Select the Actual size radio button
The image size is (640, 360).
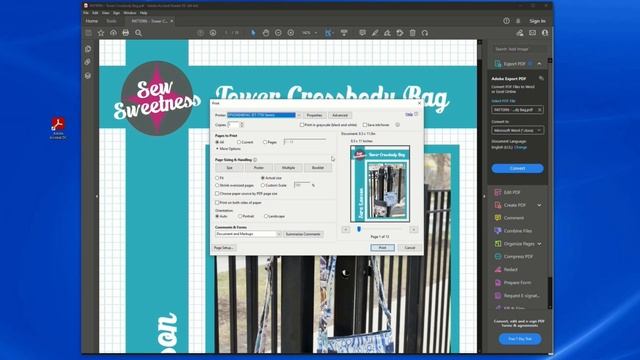[263, 178]
